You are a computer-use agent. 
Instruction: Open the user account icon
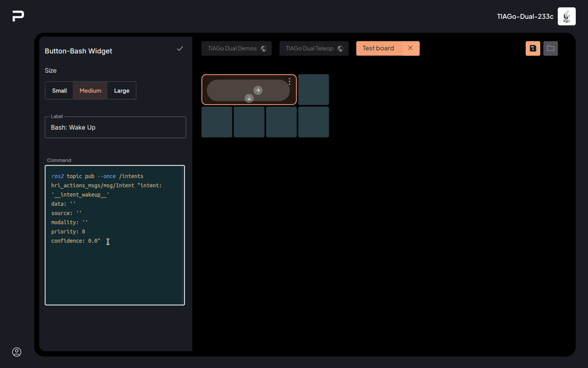click(17, 352)
